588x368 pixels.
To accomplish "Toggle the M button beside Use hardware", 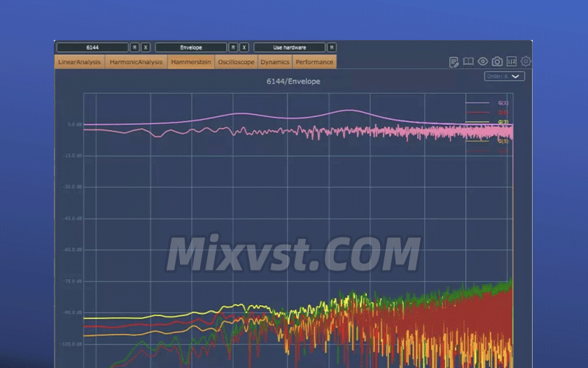I will point(332,48).
